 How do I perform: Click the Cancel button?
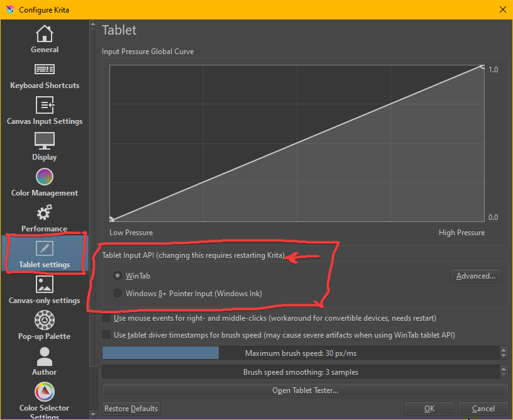coord(483,409)
